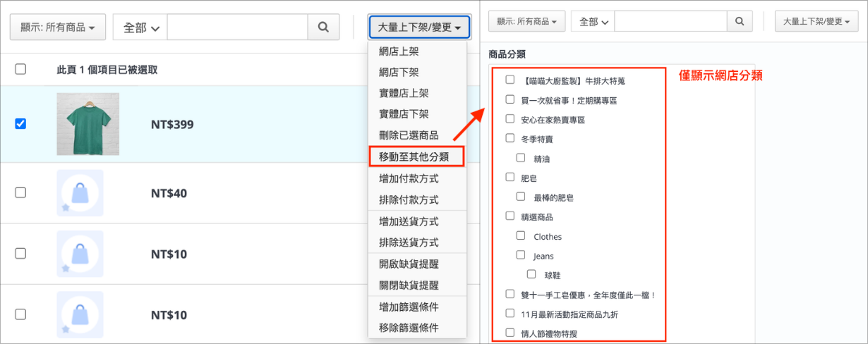Open the 大量上下架/變更 dropdown in right panel

[818, 21]
